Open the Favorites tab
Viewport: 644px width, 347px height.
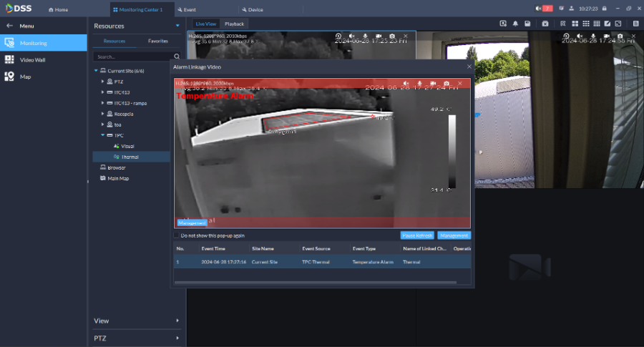pos(158,41)
